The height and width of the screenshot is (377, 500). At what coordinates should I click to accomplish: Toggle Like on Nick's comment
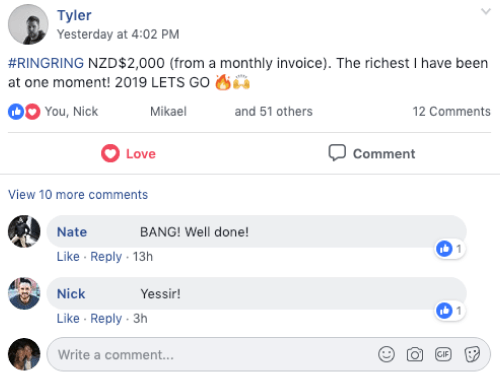(68, 319)
